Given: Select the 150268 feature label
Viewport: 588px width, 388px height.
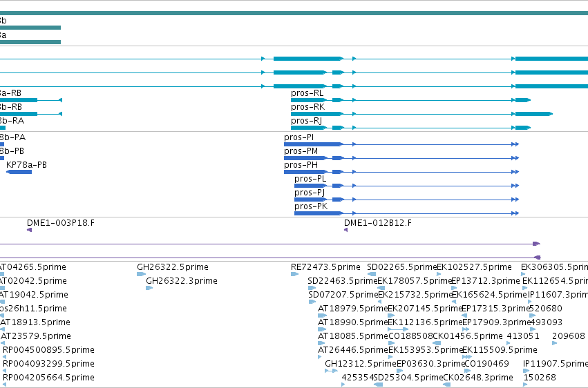Looking at the screenshot, I should 540,378.
